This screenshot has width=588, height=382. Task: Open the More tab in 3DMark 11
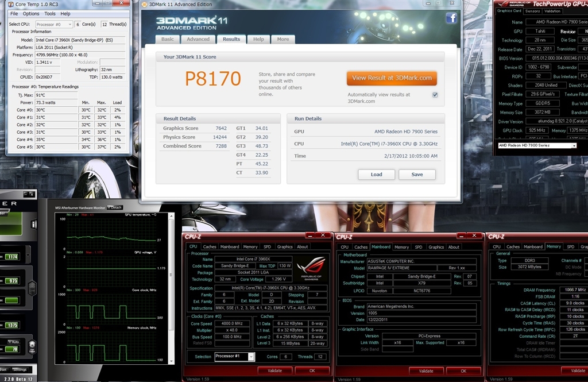tap(283, 39)
